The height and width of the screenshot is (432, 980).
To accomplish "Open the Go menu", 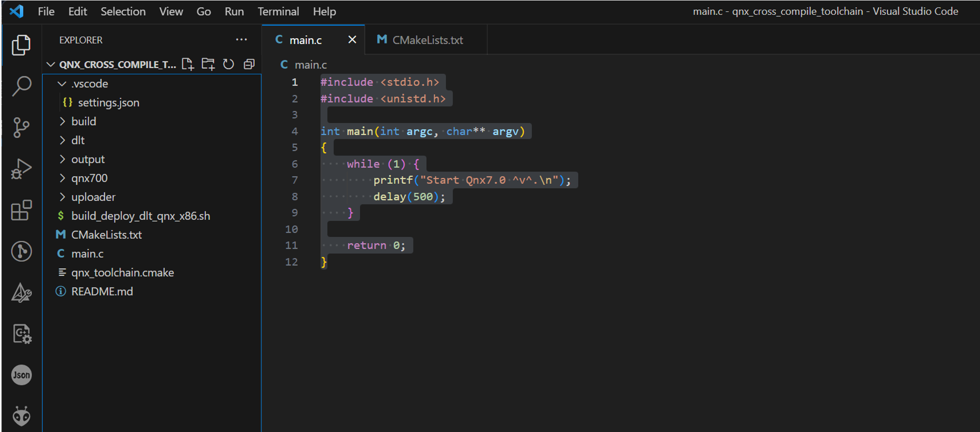I will click(203, 11).
